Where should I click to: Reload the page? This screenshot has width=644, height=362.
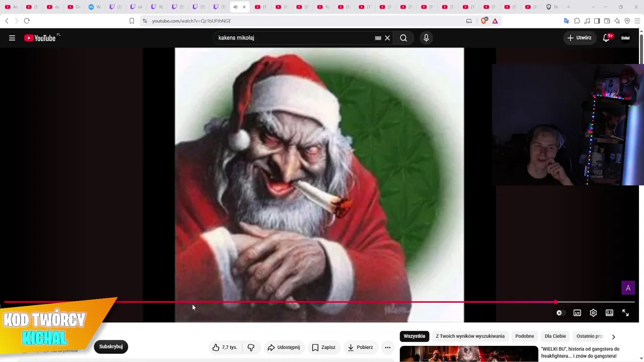click(27, 21)
